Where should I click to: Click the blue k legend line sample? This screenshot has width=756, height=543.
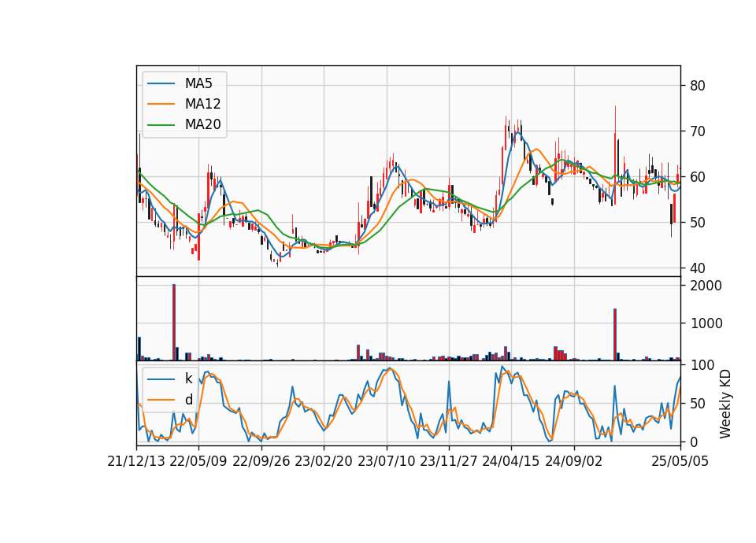pos(161,379)
